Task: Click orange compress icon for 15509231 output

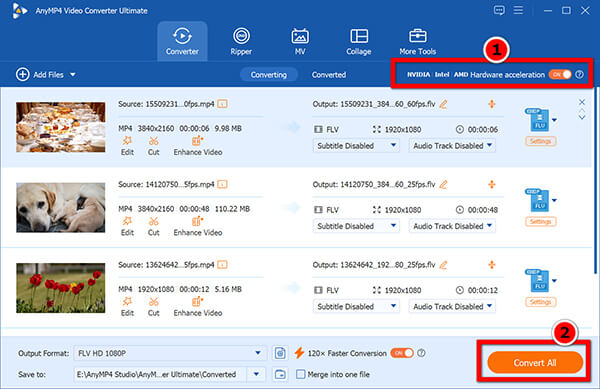Action: (492, 104)
